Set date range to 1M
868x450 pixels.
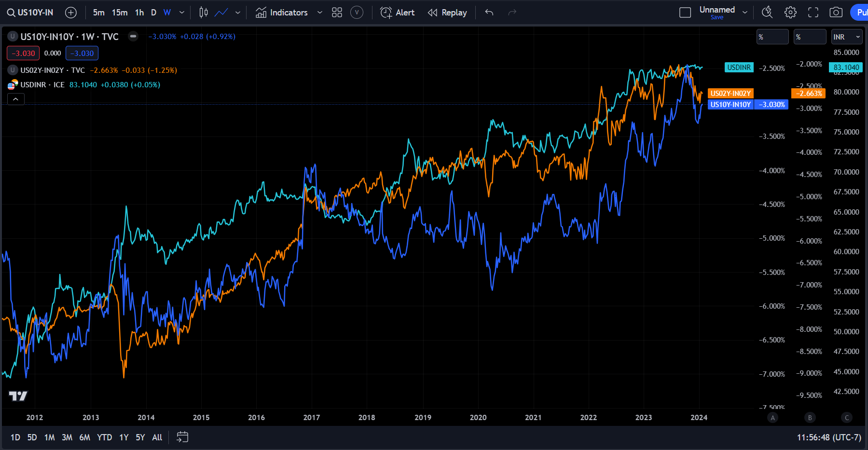pyautogui.click(x=49, y=437)
